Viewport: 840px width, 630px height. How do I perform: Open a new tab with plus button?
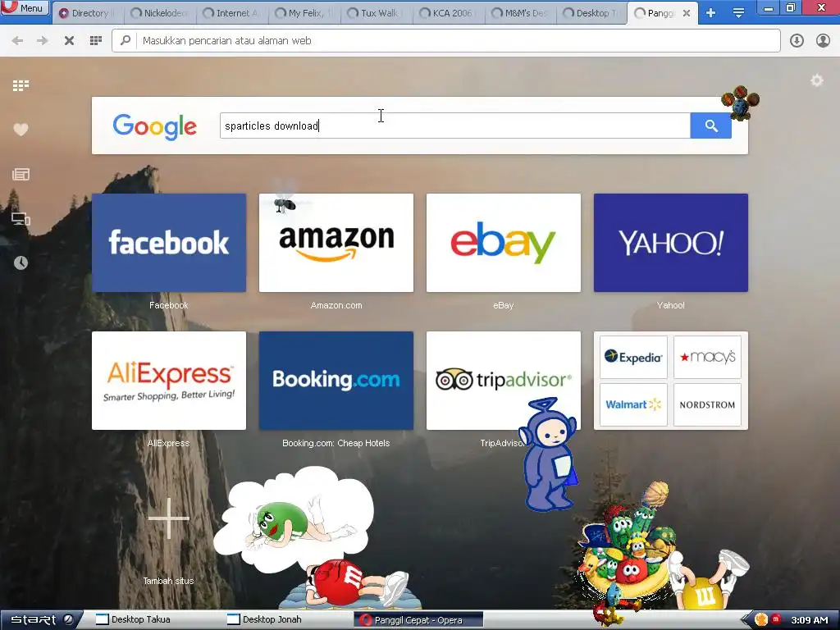(711, 13)
